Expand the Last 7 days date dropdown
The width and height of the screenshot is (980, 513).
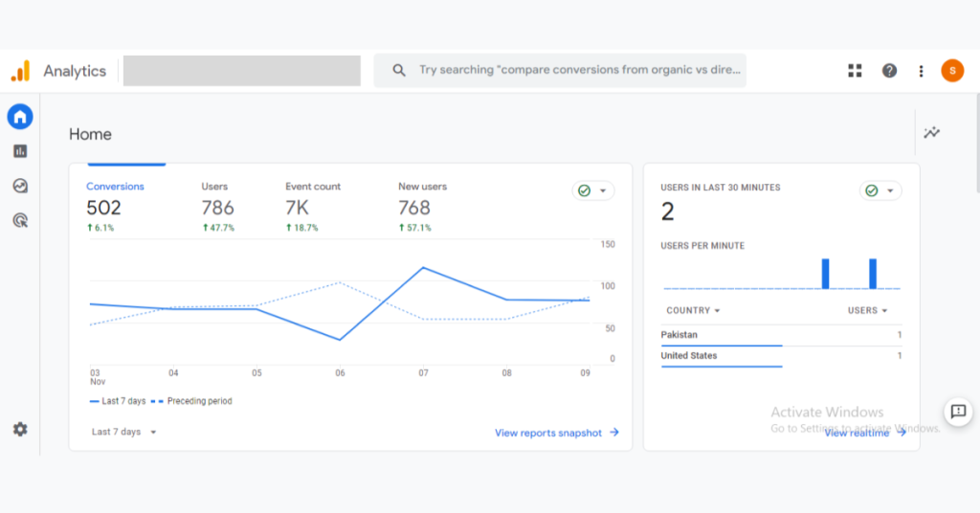click(x=124, y=433)
